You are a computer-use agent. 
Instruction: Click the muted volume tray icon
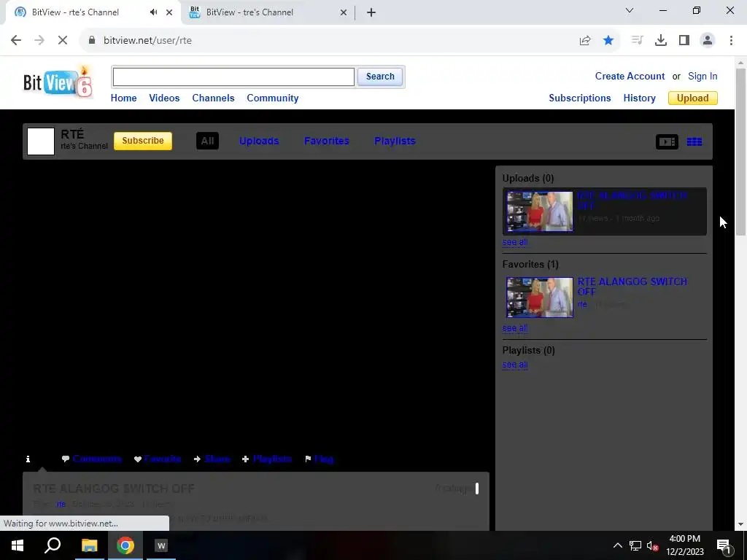coord(653,545)
